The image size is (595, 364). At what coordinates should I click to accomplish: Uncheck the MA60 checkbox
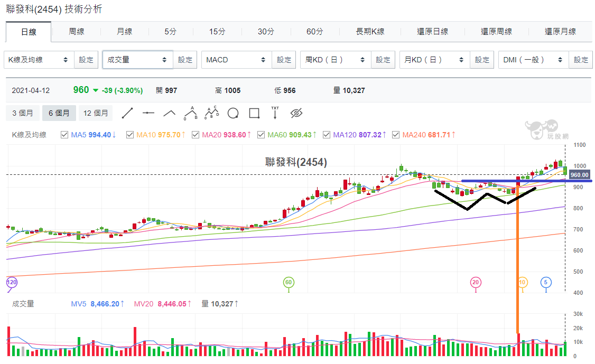point(261,135)
